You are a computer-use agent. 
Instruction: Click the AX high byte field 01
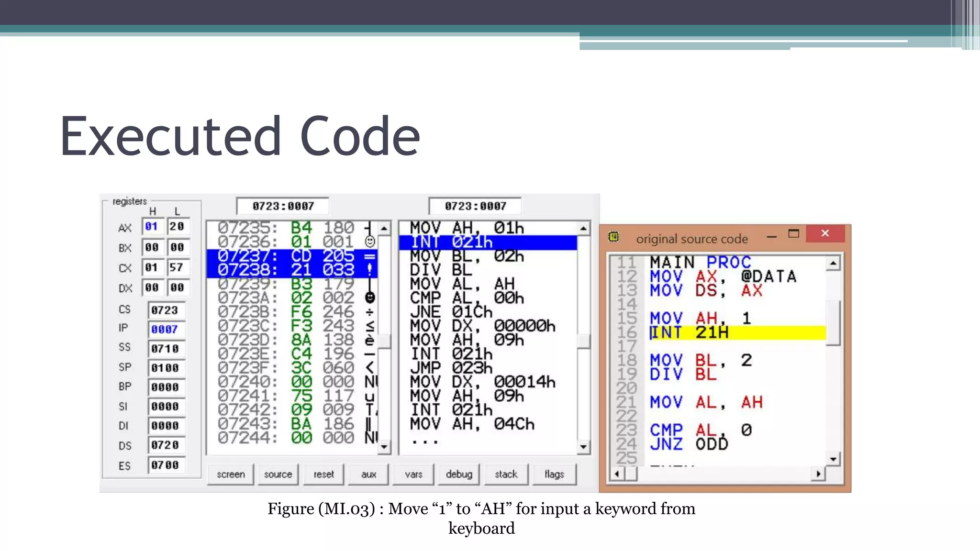pos(152,226)
